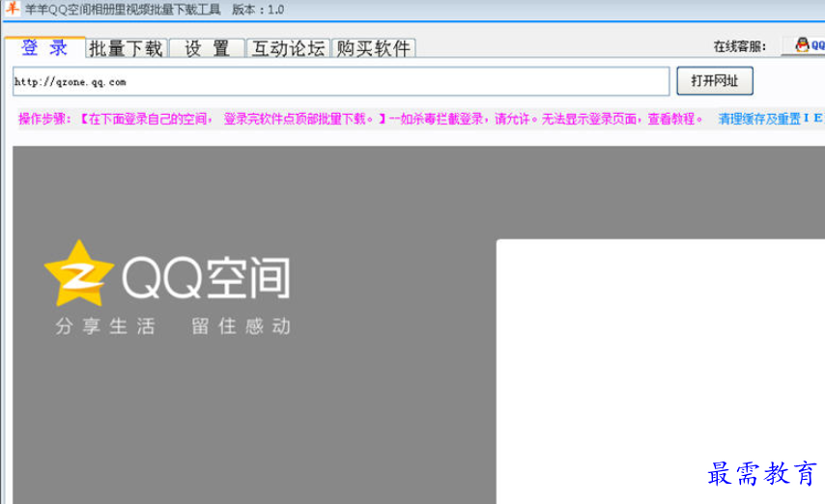Switch to the 登录 tab
825x504 pixels.
point(44,48)
